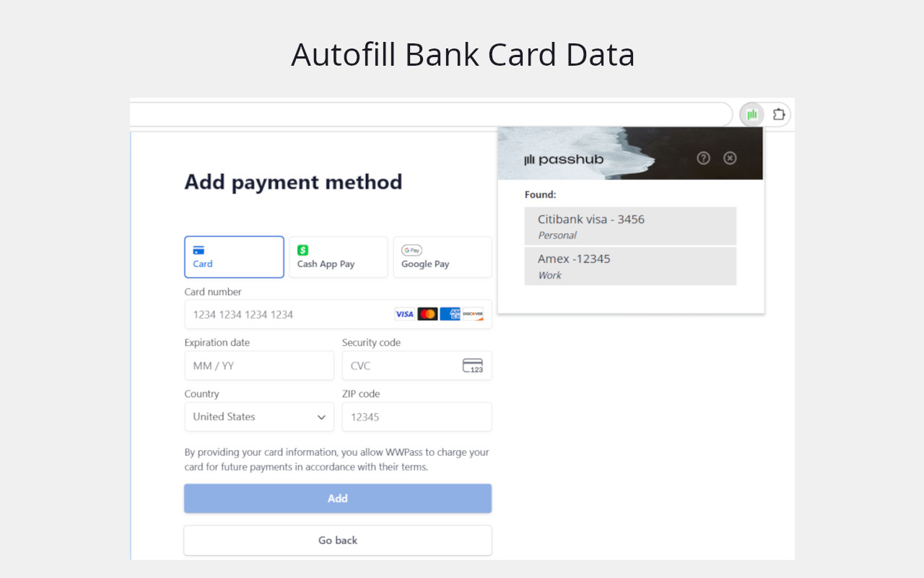
Task: Close the passhub popup
Action: [729, 158]
